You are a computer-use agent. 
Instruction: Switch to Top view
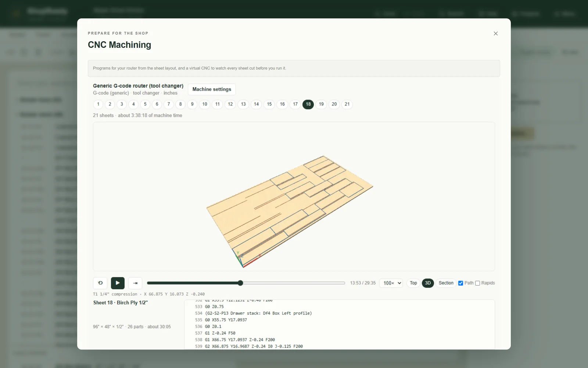(413, 283)
